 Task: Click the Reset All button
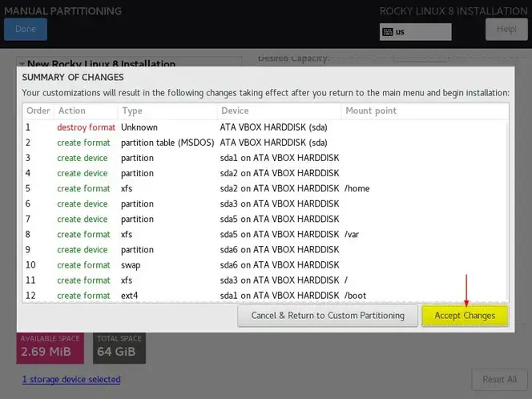[x=499, y=379]
